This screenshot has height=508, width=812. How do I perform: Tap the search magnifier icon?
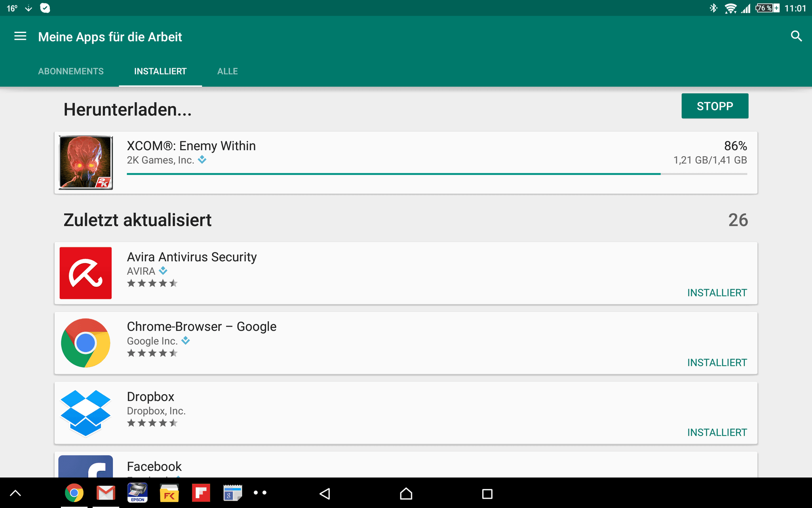click(796, 36)
